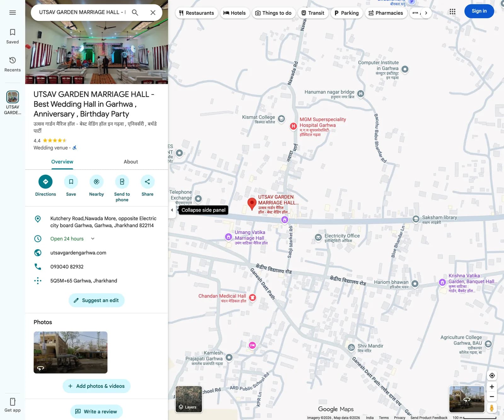The image size is (504, 420).
Task: Click Kismat College map marker
Action: (x=282, y=118)
